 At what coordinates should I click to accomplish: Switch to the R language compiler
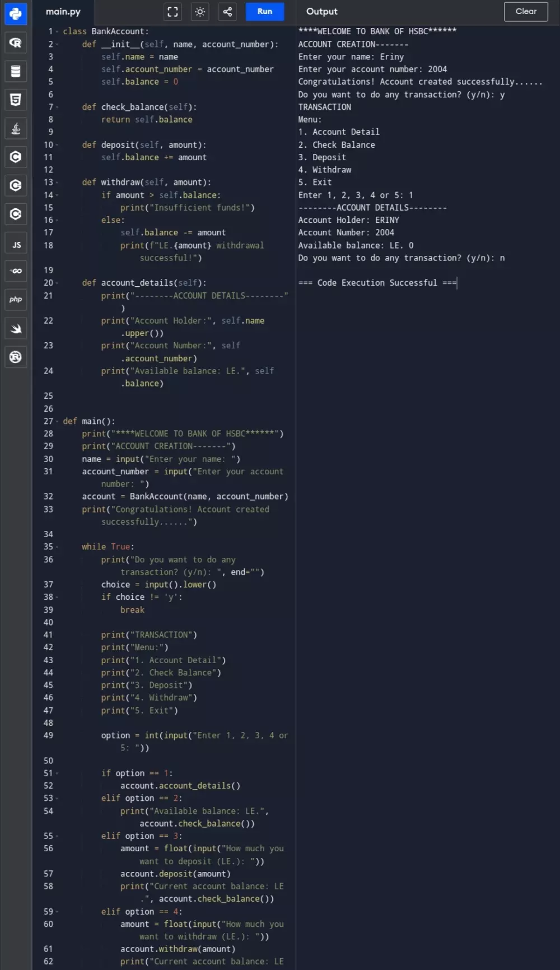click(x=16, y=43)
